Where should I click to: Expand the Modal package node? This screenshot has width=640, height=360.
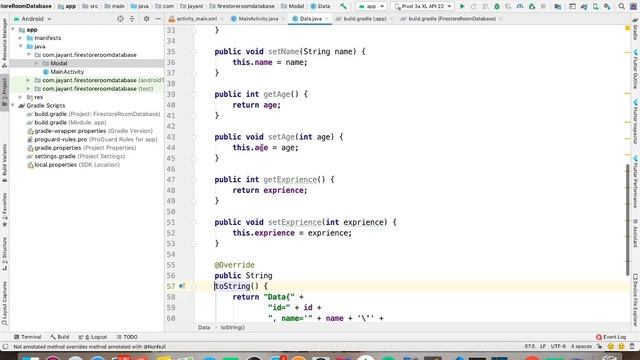(36, 63)
